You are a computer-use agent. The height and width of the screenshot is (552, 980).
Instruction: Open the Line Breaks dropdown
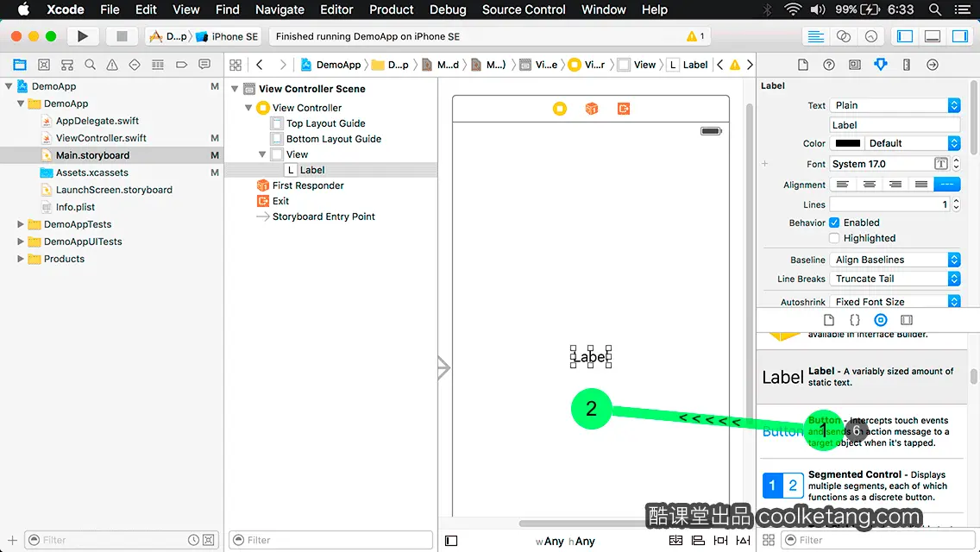pyautogui.click(x=895, y=279)
